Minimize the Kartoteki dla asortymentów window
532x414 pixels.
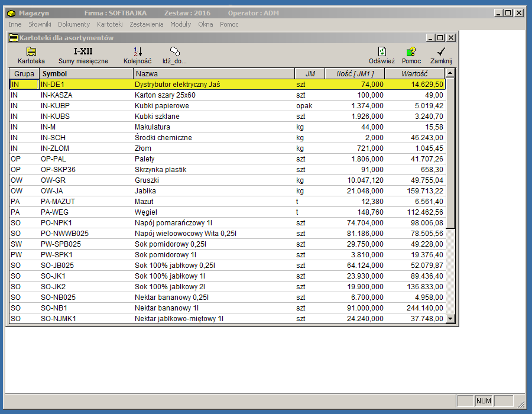[x=430, y=38]
